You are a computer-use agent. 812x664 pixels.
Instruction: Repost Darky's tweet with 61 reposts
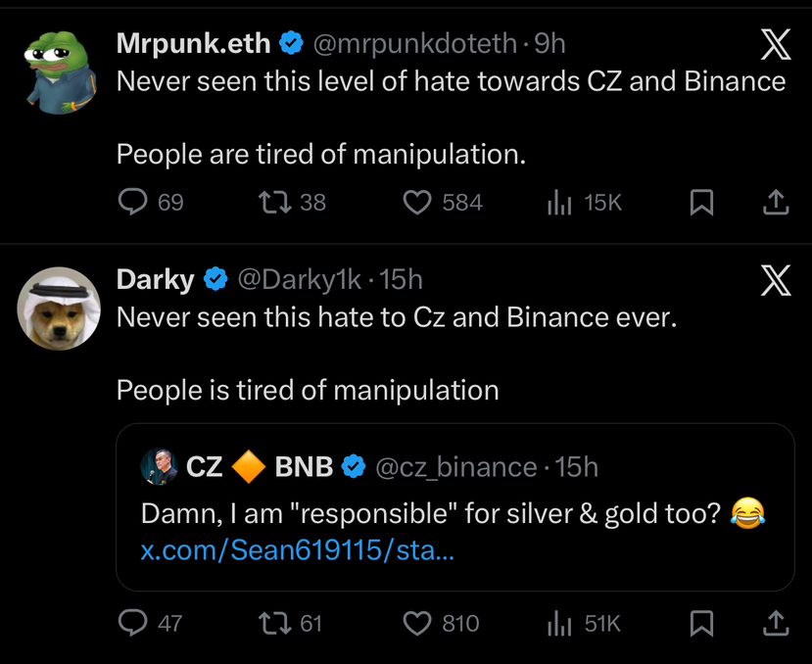click(269, 623)
